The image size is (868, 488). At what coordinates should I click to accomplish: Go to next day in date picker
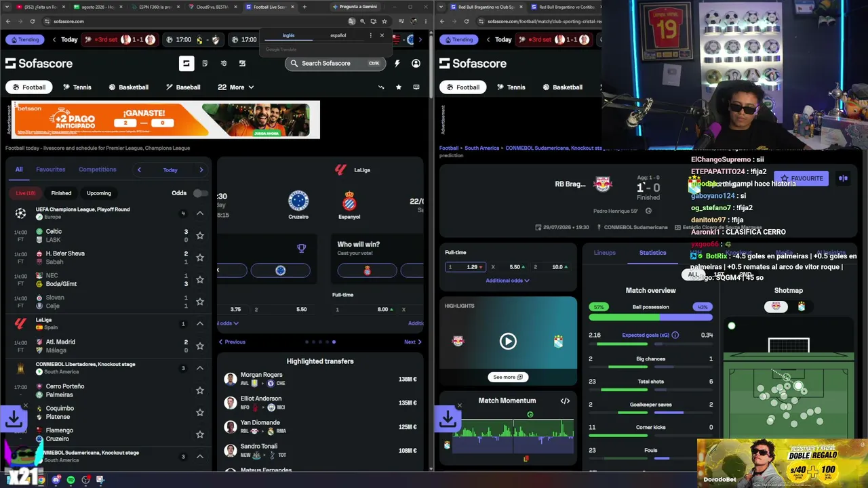[x=201, y=169]
